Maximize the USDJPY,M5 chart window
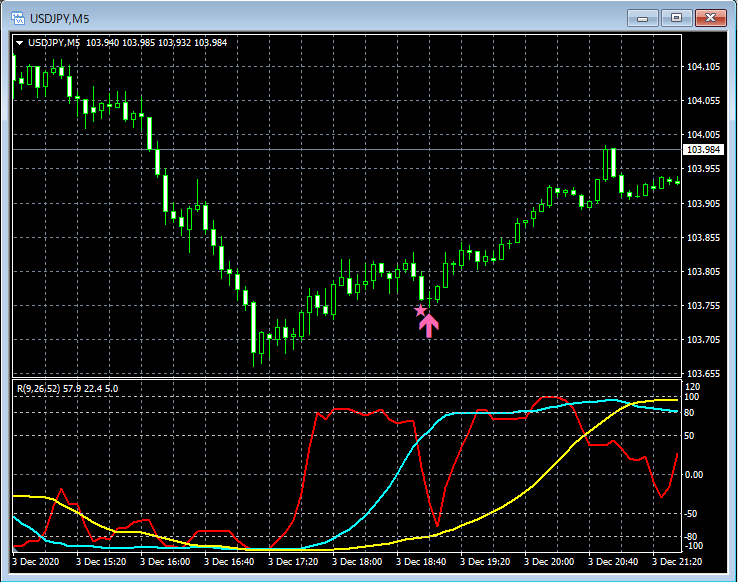This screenshot has width=739, height=582. coord(677,17)
